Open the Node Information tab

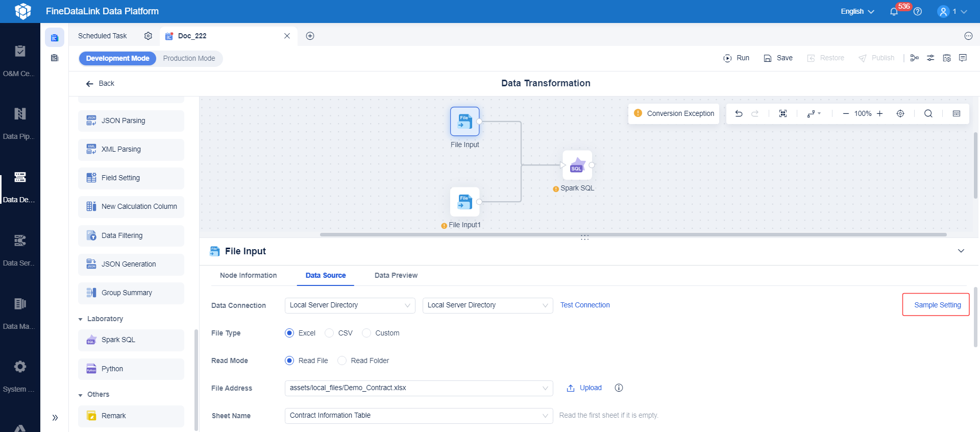tap(248, 275)
